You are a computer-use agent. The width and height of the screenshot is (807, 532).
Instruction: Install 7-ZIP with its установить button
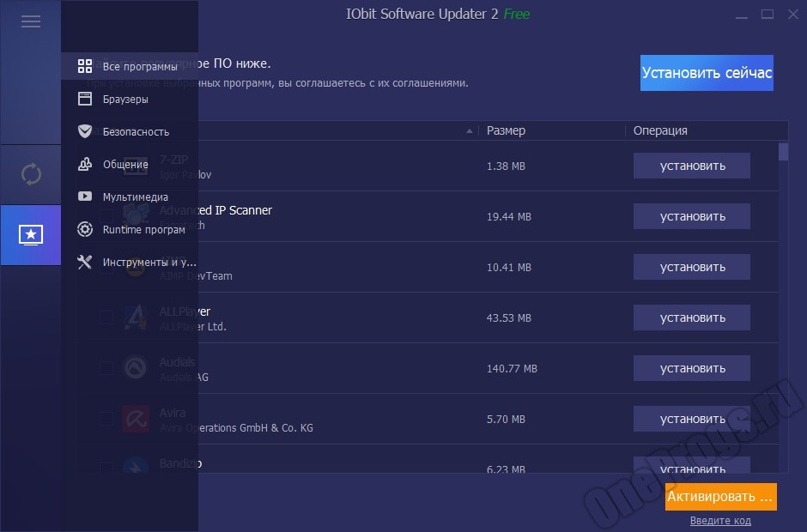click(692, 166)
